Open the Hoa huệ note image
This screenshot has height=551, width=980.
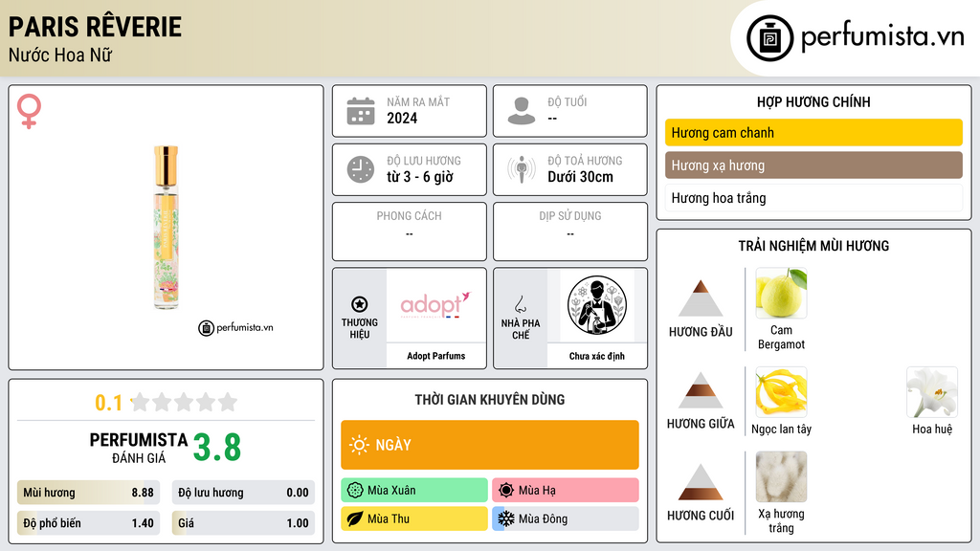[932, 392]
